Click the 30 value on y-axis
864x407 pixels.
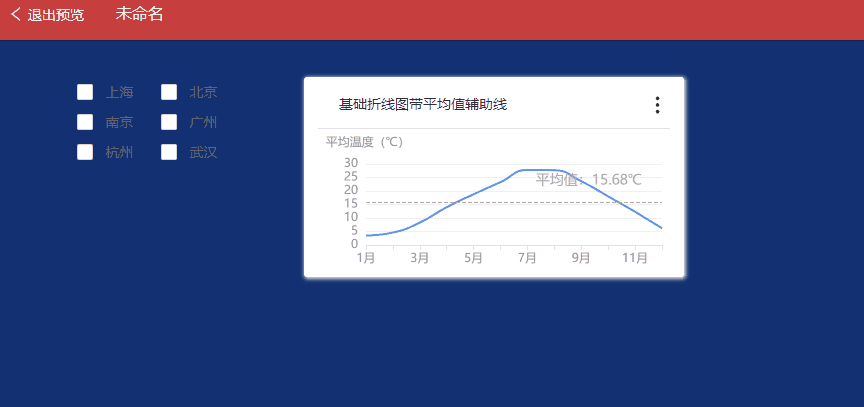(350, 163)
